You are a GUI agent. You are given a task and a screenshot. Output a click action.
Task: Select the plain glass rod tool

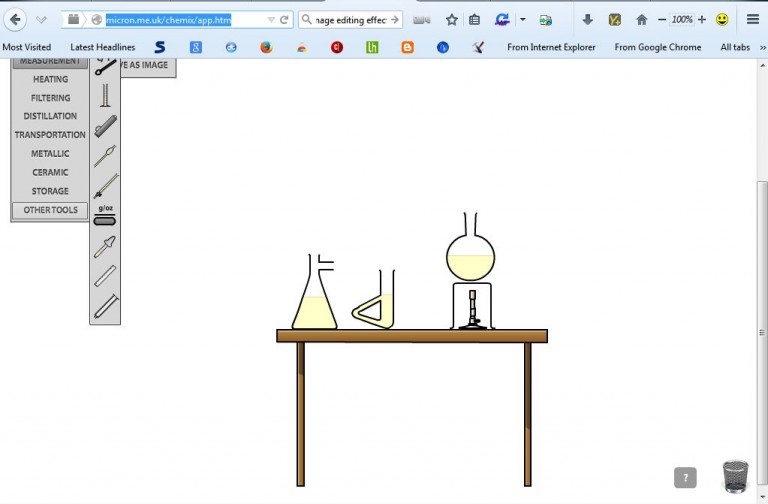point(105,276)
